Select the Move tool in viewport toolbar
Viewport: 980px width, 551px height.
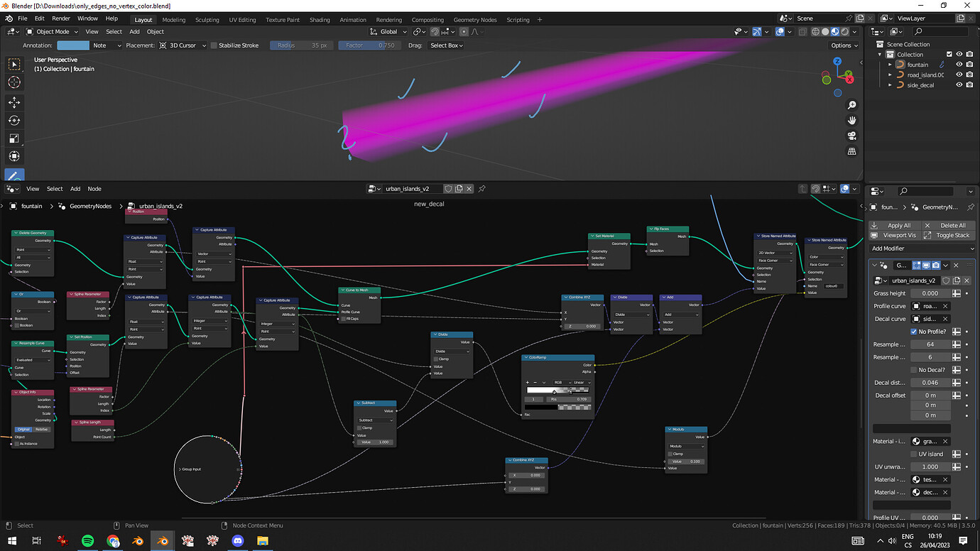point(14,102)
